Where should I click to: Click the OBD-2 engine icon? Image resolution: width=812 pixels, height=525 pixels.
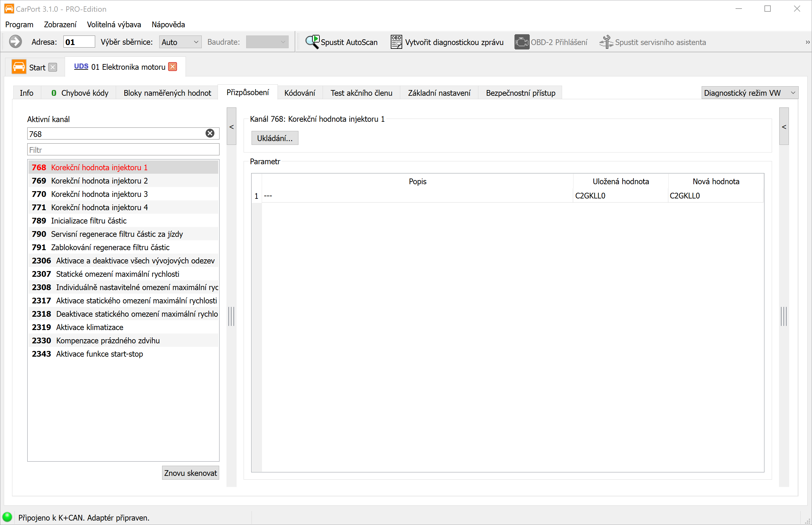[521, 42]
